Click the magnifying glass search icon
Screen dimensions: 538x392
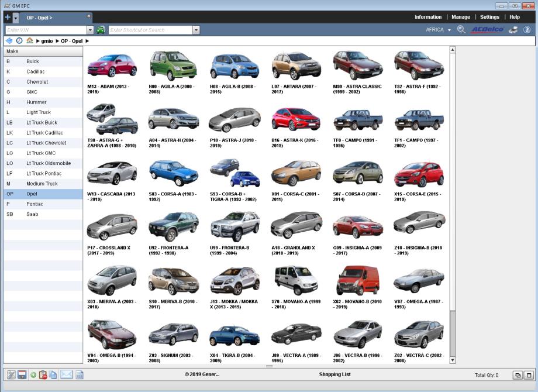click(461, 30)
